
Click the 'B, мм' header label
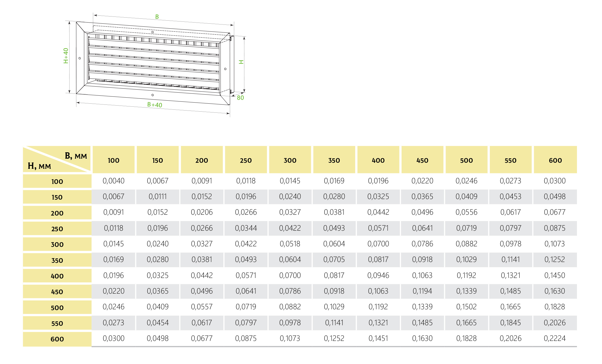tap(76, 156)
